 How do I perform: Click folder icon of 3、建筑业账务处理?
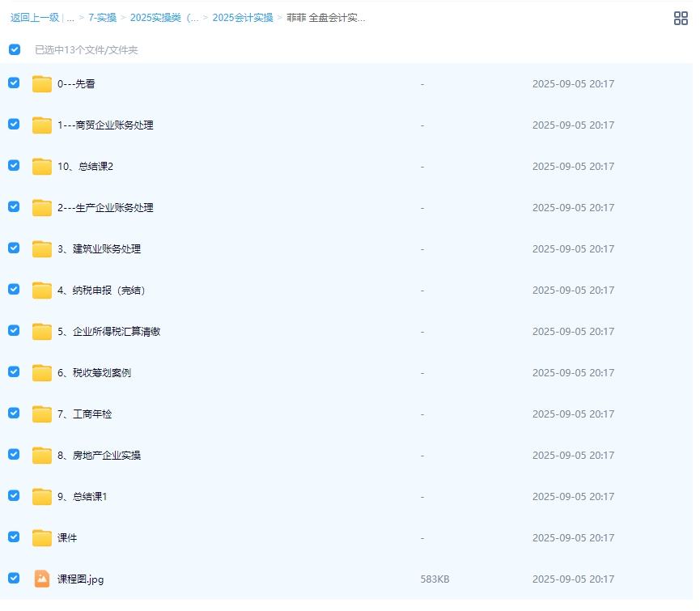[x=42, y=249]
